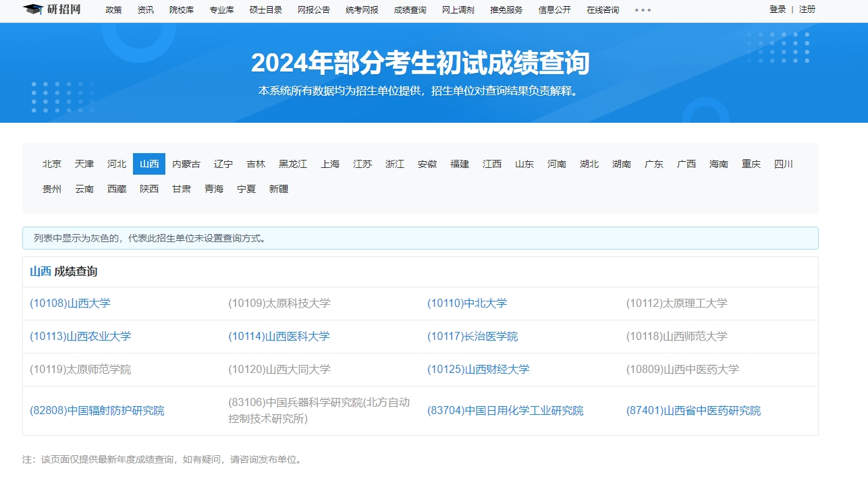
Task: Select the 新疆 province tab
Action: pyautogui.click(x=279, y=189)
